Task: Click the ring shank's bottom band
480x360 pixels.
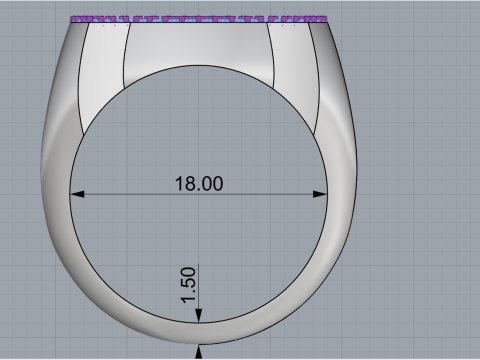Action: 199,333
